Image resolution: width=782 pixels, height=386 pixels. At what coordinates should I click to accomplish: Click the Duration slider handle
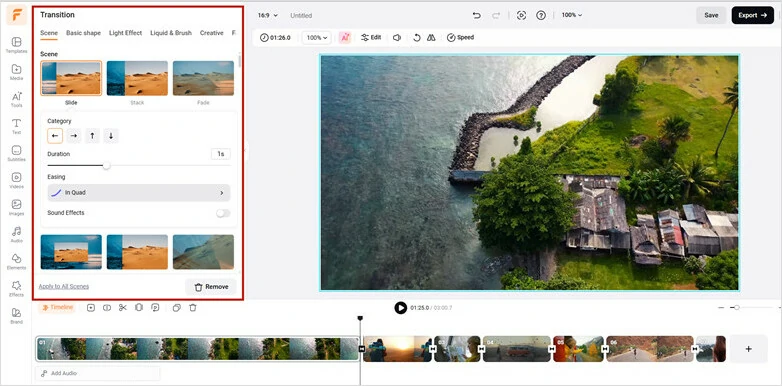point(106,166)
